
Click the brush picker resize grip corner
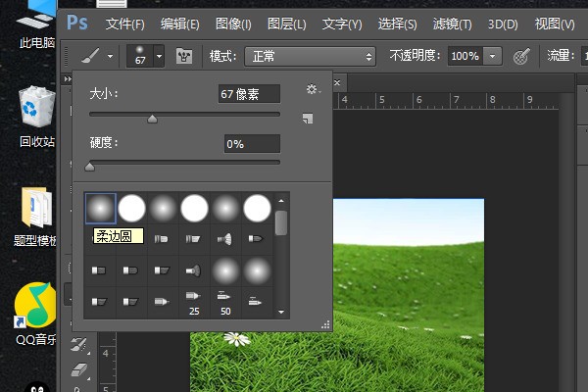325,324
